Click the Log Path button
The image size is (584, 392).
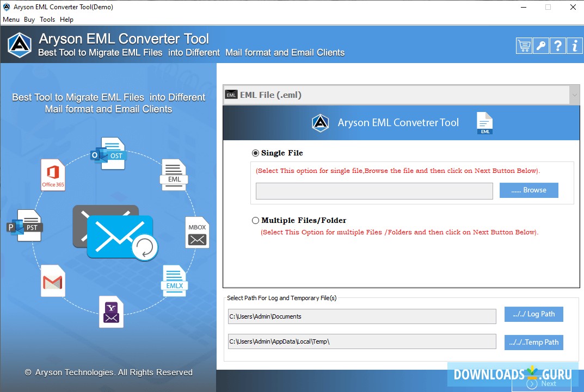(x=533, y=314)
